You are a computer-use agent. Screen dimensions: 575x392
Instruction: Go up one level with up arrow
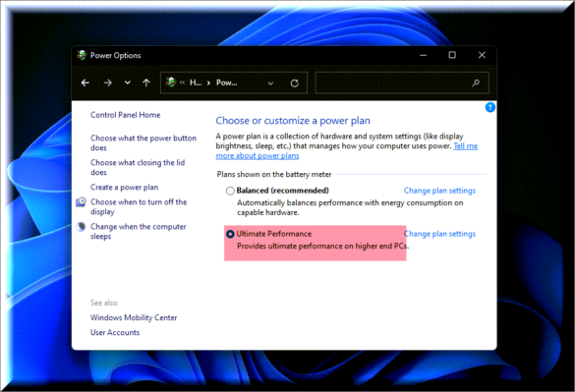146,83
